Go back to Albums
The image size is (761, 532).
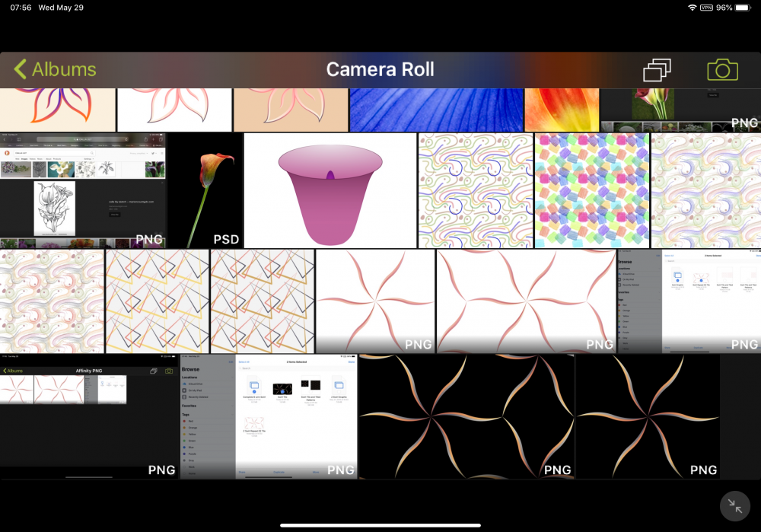click(55, 70)
